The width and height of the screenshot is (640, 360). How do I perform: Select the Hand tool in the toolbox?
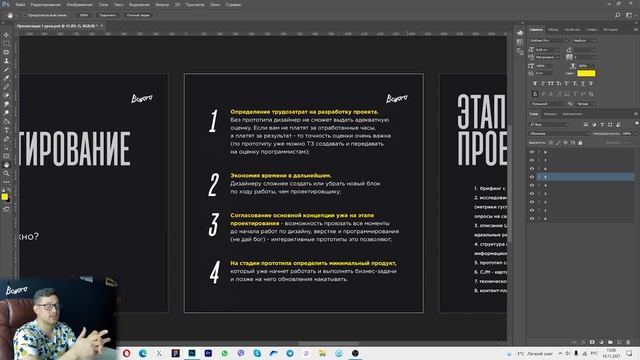(6, 165)
